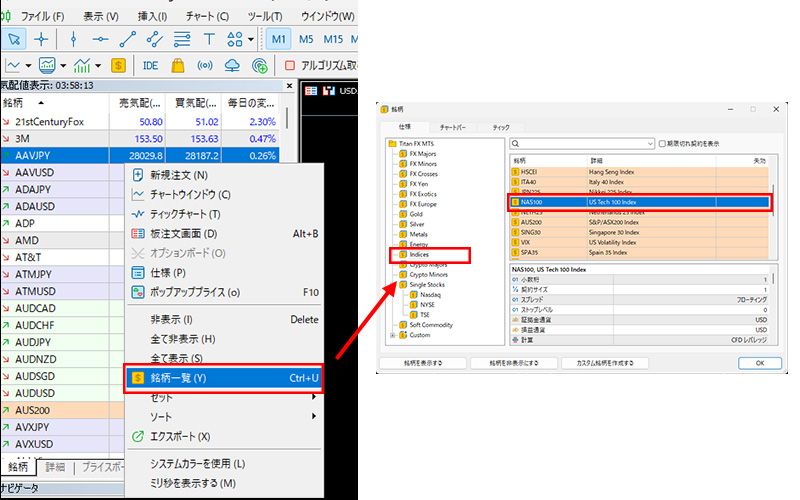800x500 pixels.
Task: Select the arrow cursor tool
Action: tap(14, 39)
